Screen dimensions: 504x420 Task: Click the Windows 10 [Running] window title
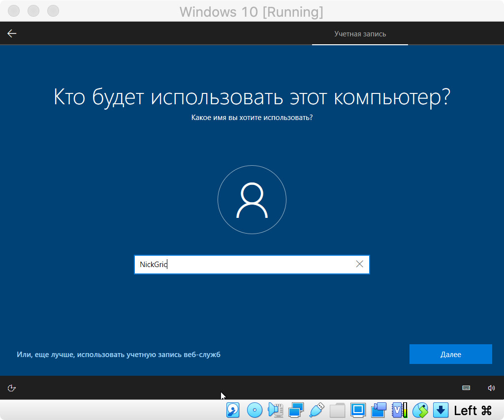tap(252, 12)
